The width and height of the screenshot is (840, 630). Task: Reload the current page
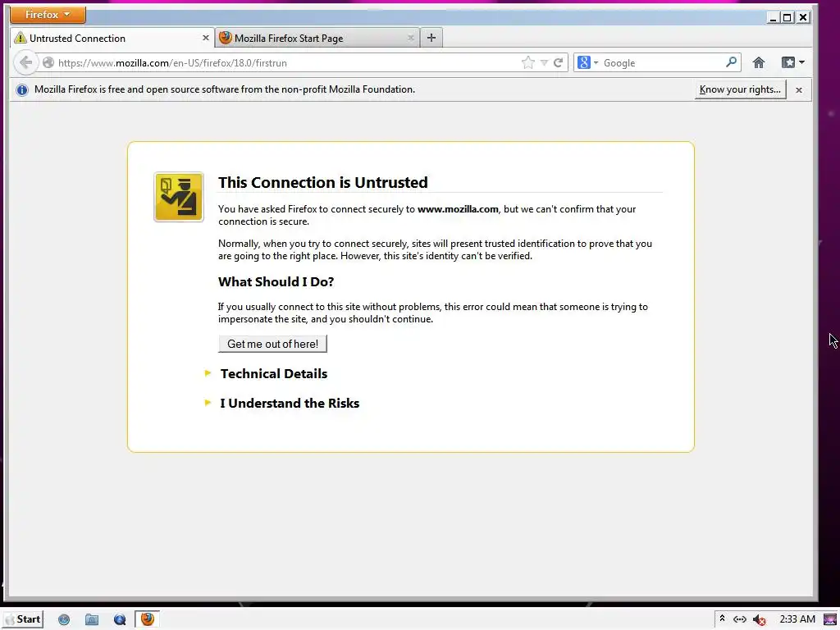tap(558, 62)
